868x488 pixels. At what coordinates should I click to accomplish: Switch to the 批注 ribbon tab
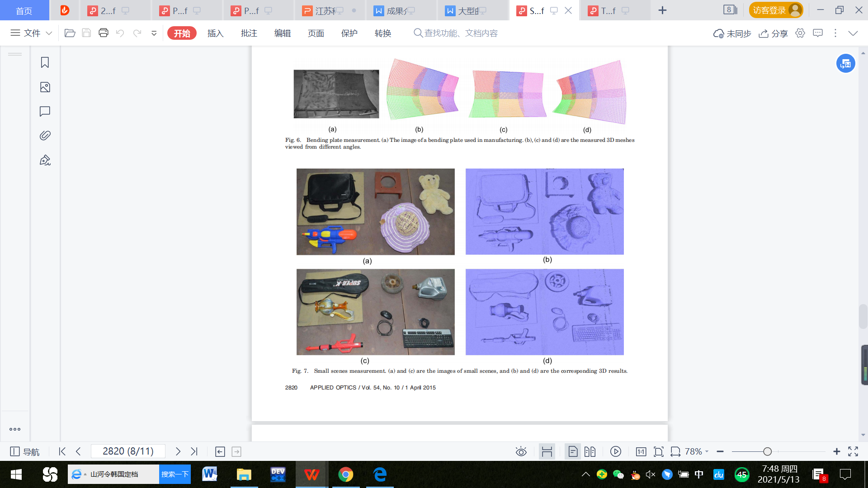tap(249, 33)
